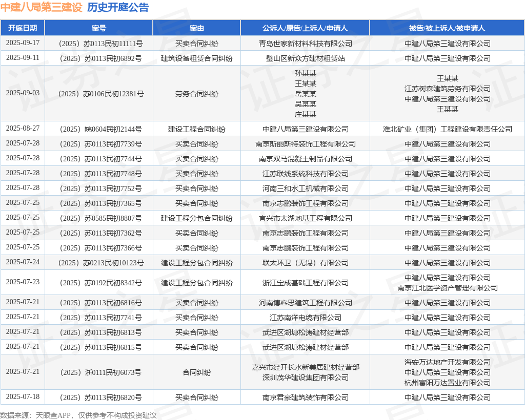Select case number (2025)苏0113民初7752号
The width and height of the screenshot is (525, 420).
(x=100, y=188)
